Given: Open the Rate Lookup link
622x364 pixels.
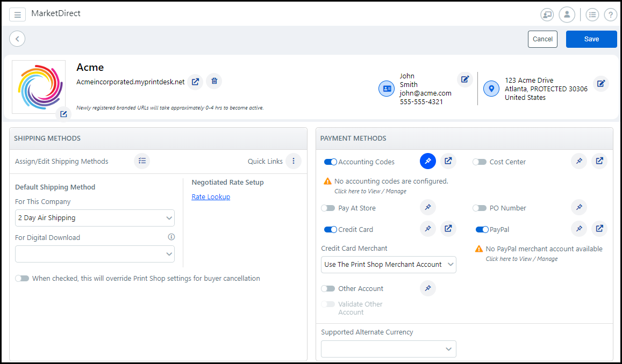Looking at the screenshot, I should coord(211,197).
